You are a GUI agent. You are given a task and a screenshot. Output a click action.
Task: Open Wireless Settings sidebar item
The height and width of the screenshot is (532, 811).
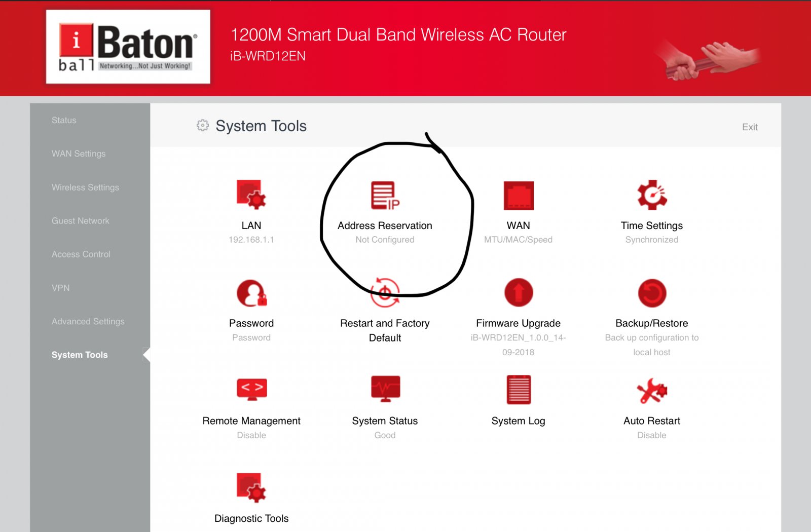(85, 187)
